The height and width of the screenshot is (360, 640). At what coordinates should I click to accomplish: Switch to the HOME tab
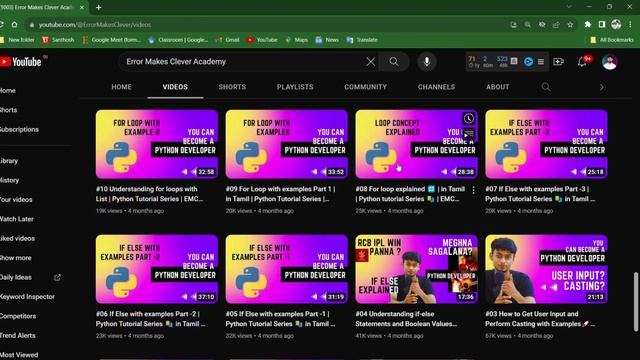point(121,87)
